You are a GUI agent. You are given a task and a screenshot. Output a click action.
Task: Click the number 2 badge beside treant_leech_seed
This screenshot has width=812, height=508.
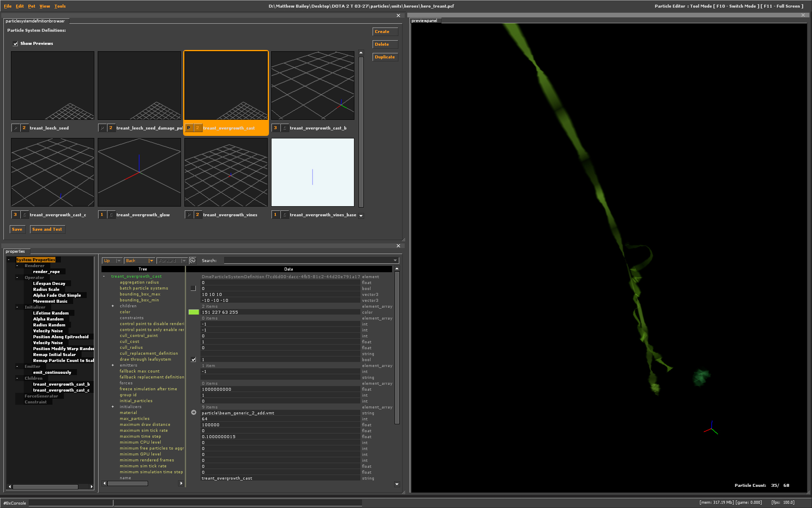point(24,128)
